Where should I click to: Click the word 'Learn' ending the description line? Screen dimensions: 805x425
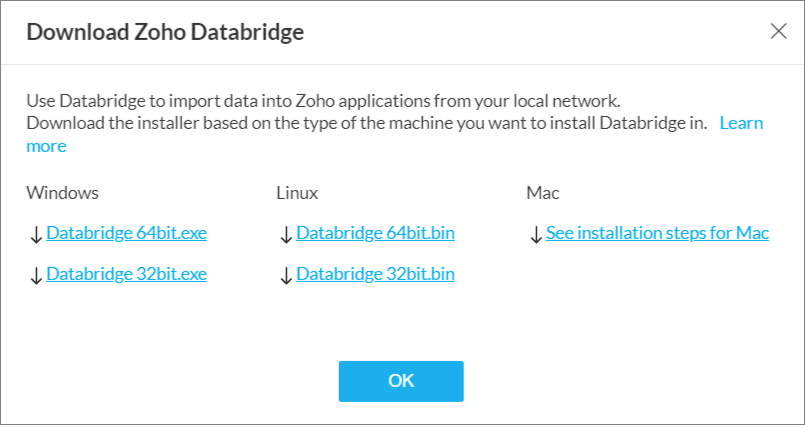(x=741, y=123)
